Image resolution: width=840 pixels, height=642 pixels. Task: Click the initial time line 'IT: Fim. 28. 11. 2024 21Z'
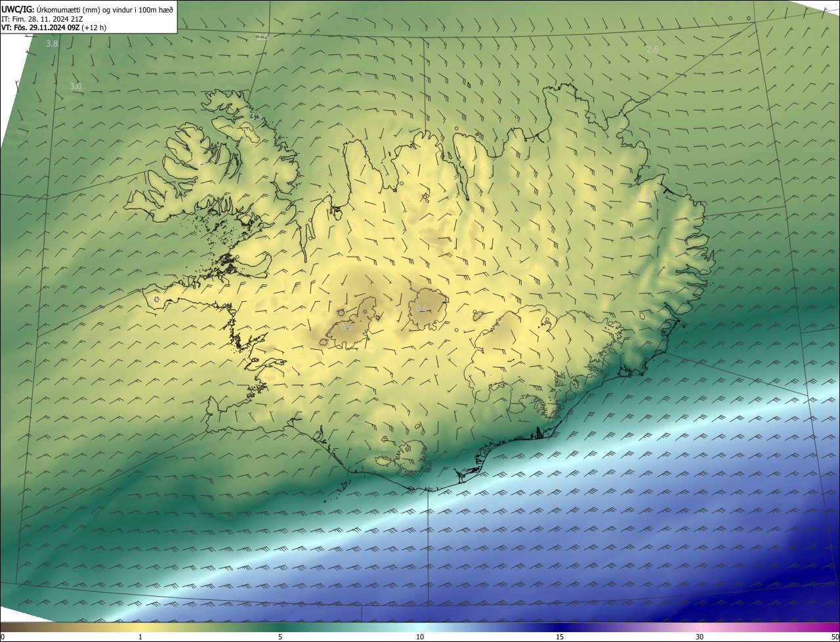click(42, 19)
